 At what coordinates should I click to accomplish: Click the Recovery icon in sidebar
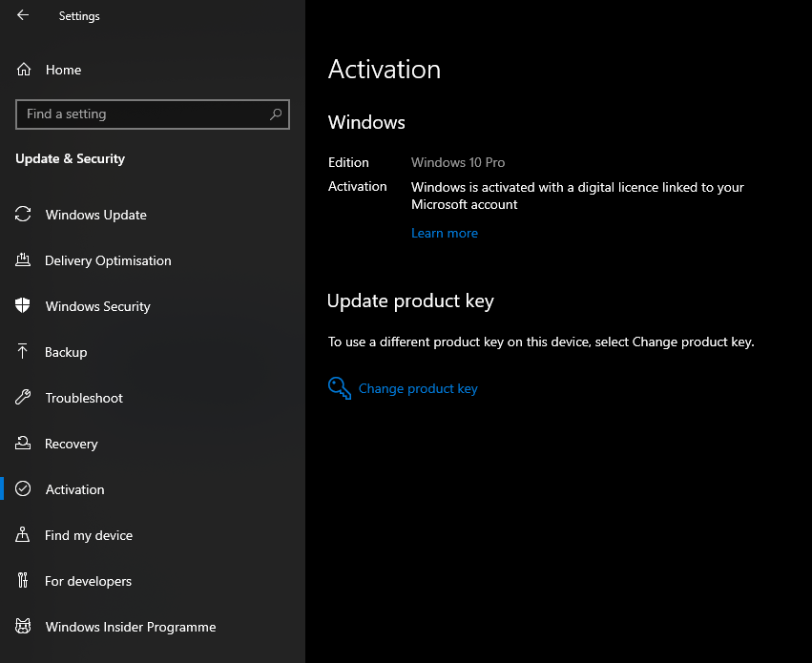23,443
